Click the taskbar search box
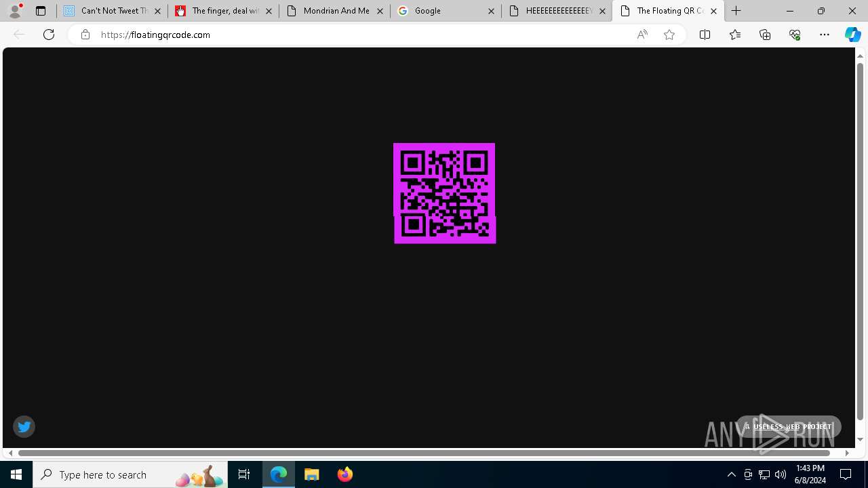This screenshot has height=488, width=868. point(130,474)
